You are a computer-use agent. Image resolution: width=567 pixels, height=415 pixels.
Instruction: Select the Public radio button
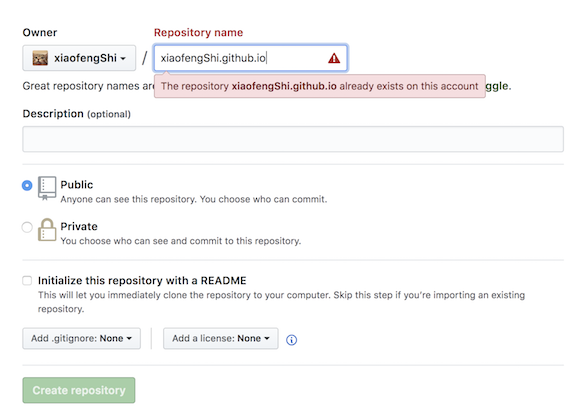[x=27, y=185]
